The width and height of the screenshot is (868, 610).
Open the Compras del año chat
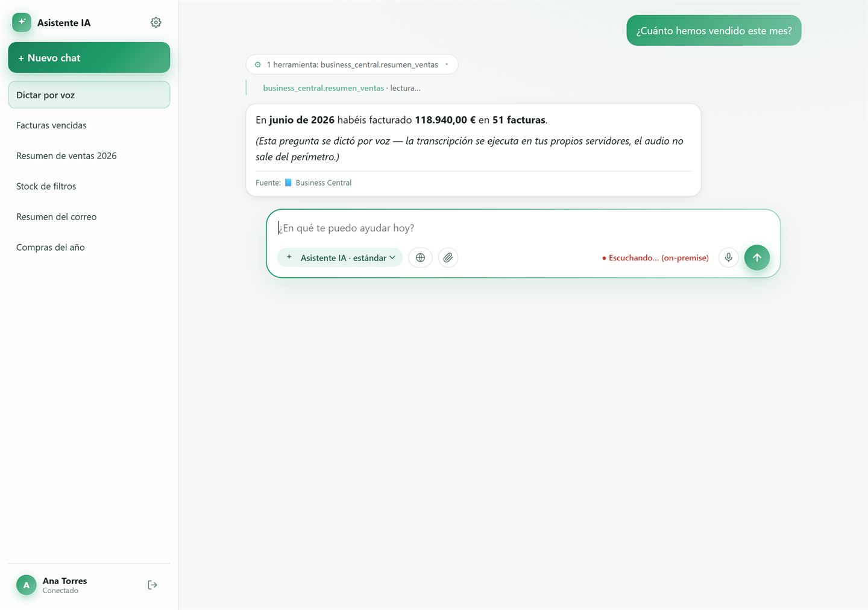pyautogui.click(x=89, y=247)
